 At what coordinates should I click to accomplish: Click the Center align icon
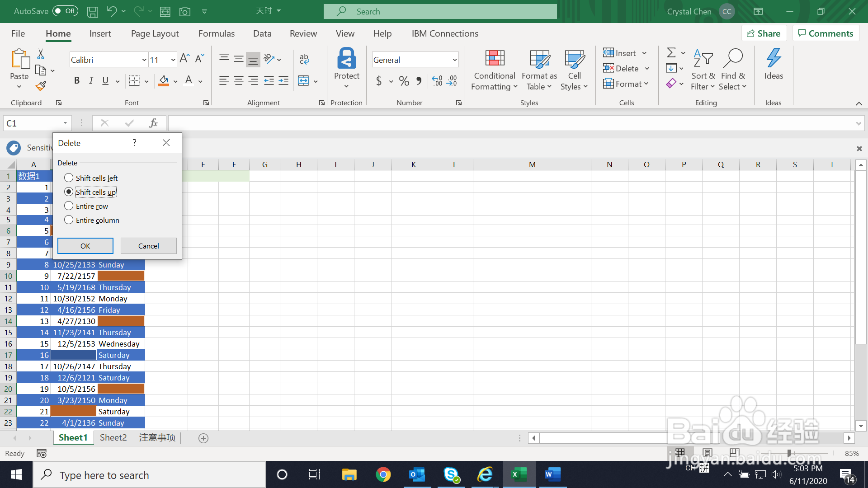(238, 81)
